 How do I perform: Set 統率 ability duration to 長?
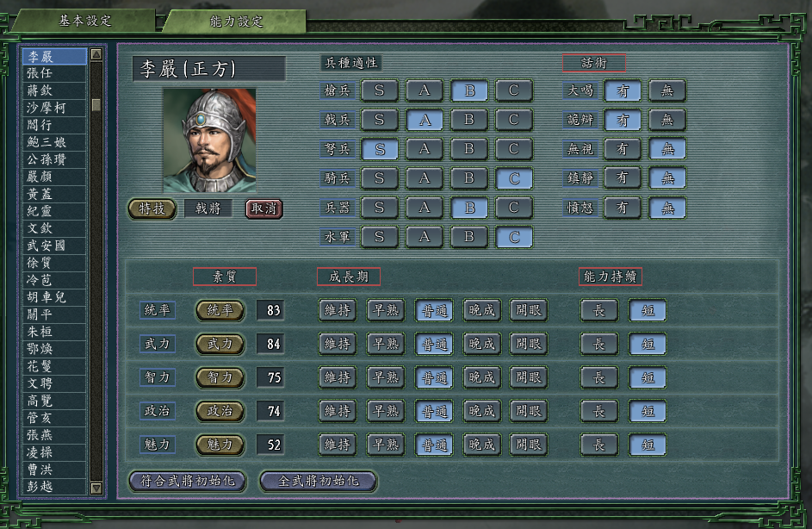tap(599, 310)
